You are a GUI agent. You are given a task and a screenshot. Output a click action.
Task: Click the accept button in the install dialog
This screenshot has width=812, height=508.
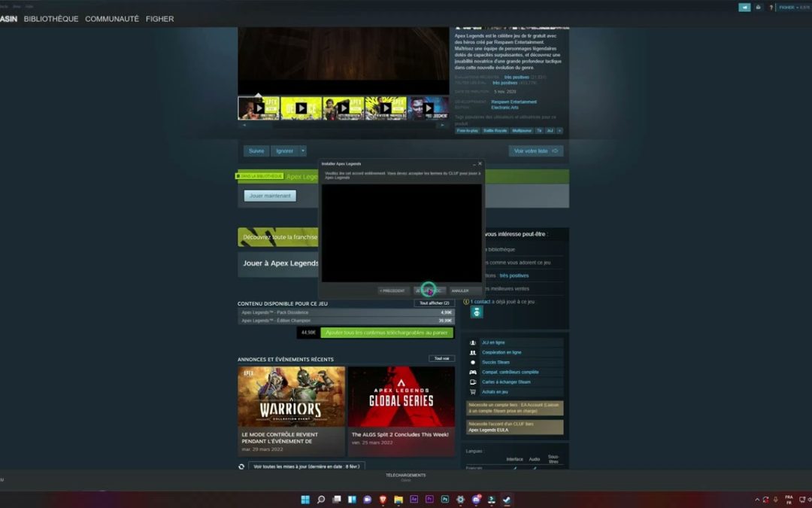(429, 291)
